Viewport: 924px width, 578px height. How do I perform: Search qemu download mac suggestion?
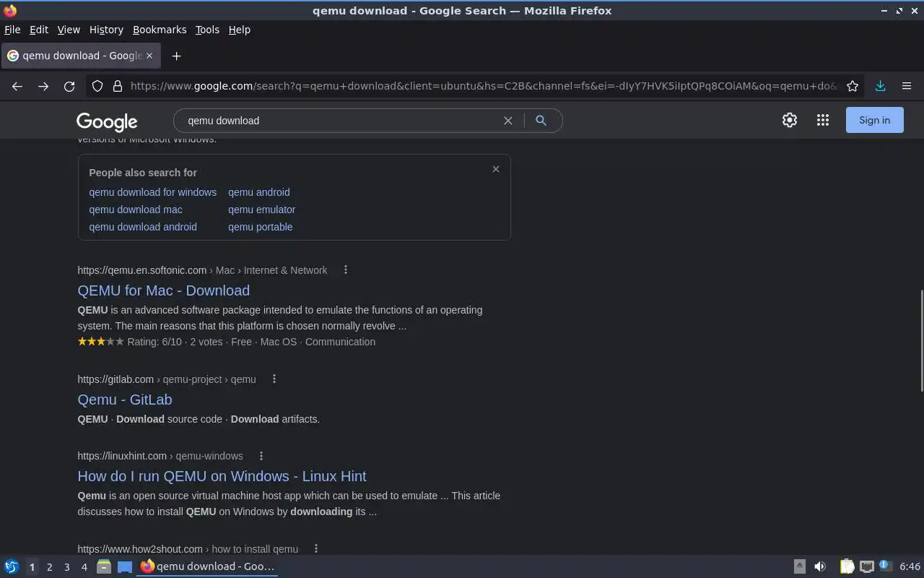pyautogui.click(x=136, y=210)
